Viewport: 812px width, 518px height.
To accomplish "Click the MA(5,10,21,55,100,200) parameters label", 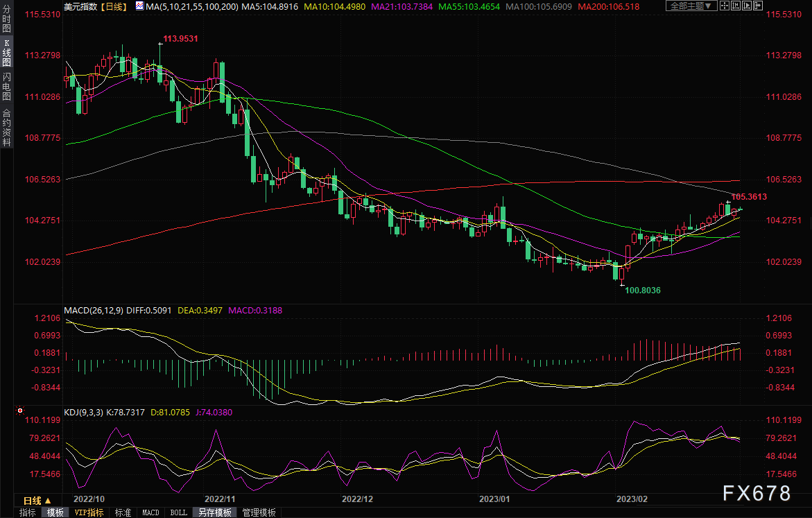I will 192,7.
